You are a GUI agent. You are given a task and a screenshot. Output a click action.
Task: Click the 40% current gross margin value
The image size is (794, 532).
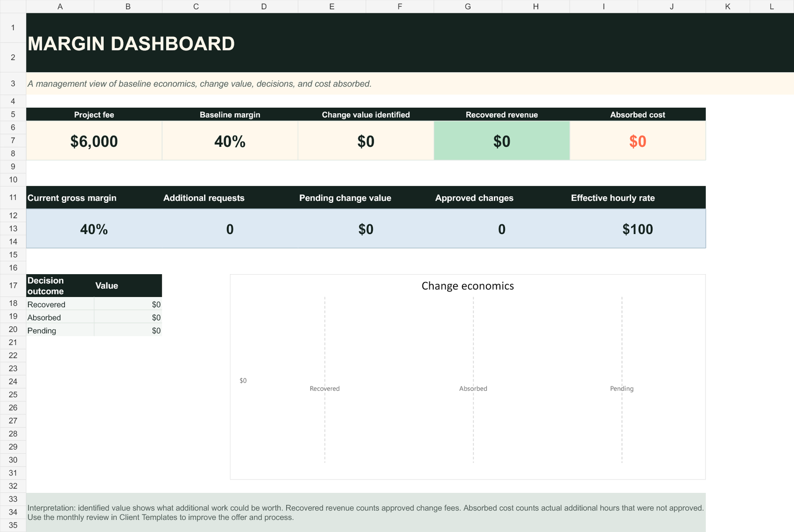[94, 229]
